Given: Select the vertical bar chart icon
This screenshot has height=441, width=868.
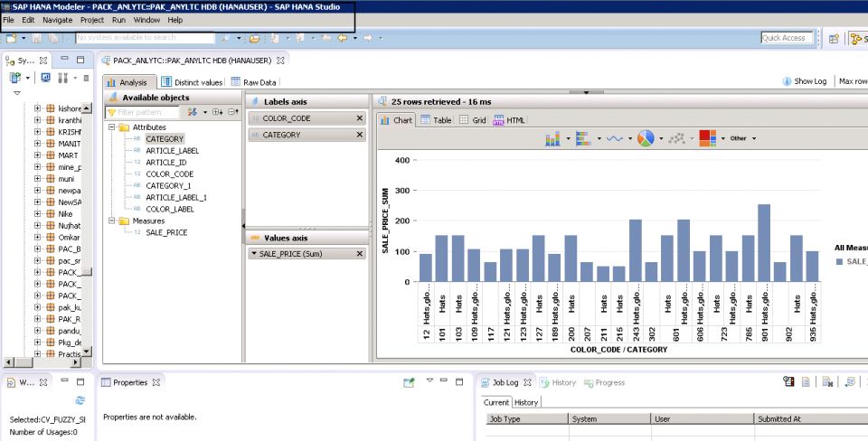Looking at the screenshot, I should click(553, 138).
